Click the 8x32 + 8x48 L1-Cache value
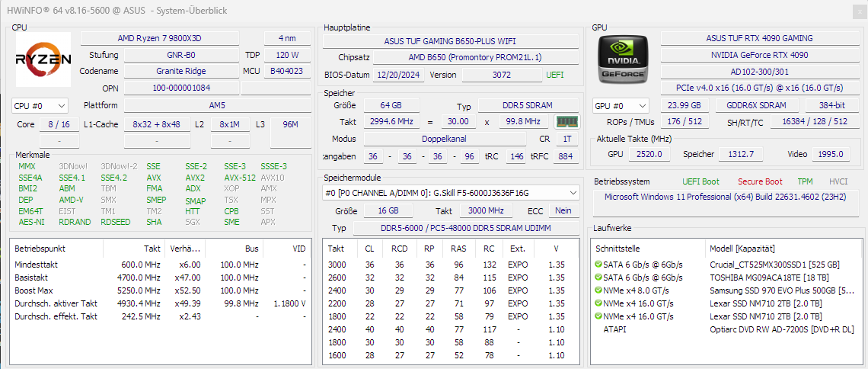868x369 pixels. click(x=157, y=124)
